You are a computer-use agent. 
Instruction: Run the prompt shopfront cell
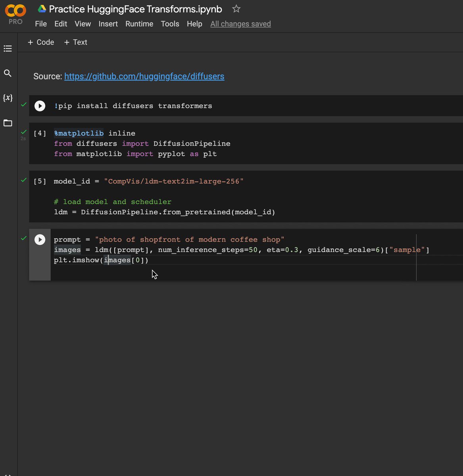click(x=40, y=240)
